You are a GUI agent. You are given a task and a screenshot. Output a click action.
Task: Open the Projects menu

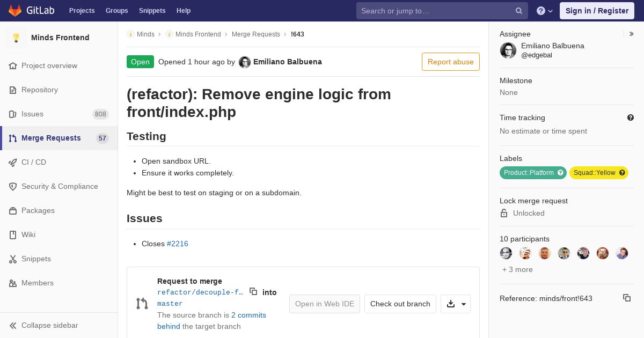(82, 11)
